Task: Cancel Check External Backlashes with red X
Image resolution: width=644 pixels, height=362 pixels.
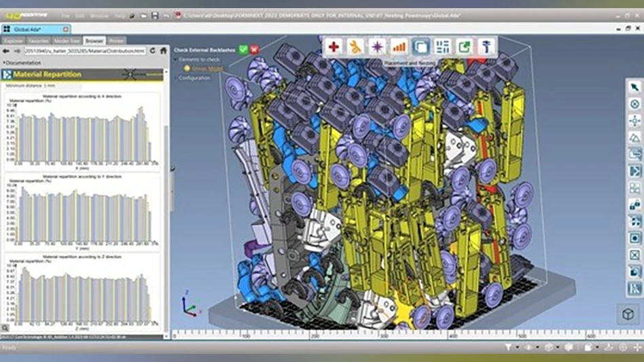Action: click(254, 50)
